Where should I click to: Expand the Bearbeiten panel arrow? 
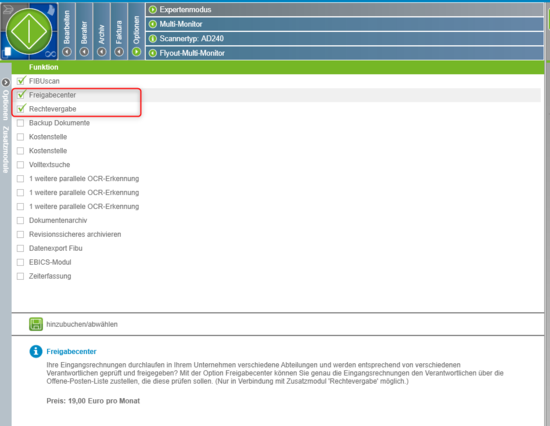(67, 52)
